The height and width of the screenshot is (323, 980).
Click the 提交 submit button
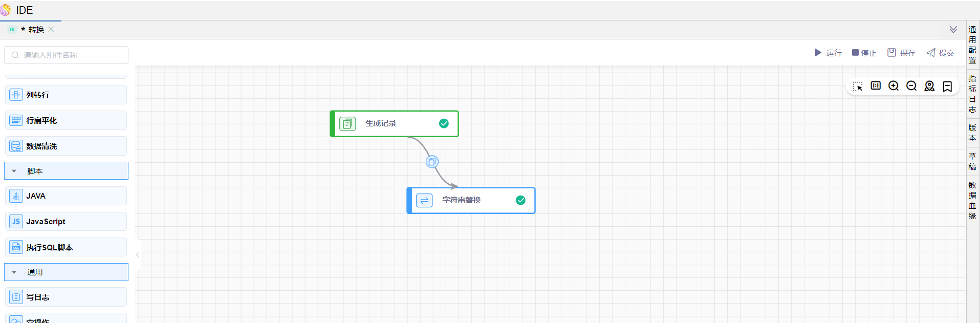pyautogui.click(x=941, y=53)
